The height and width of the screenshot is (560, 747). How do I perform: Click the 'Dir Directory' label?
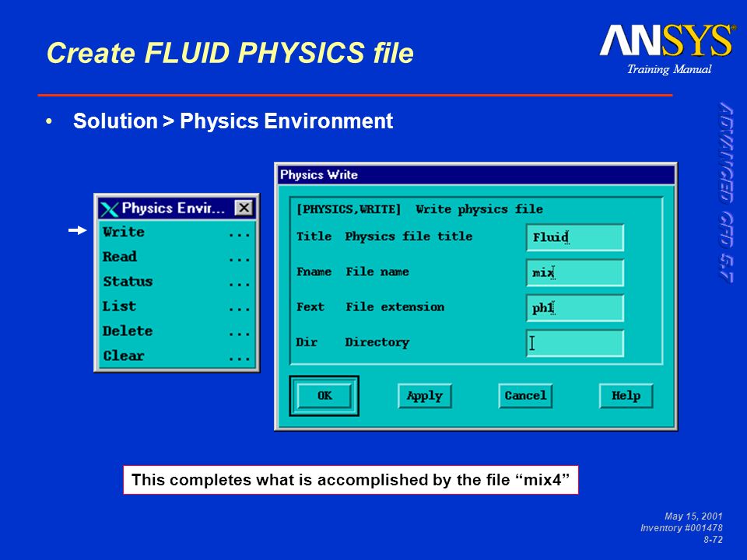click(x=352, y=342)
